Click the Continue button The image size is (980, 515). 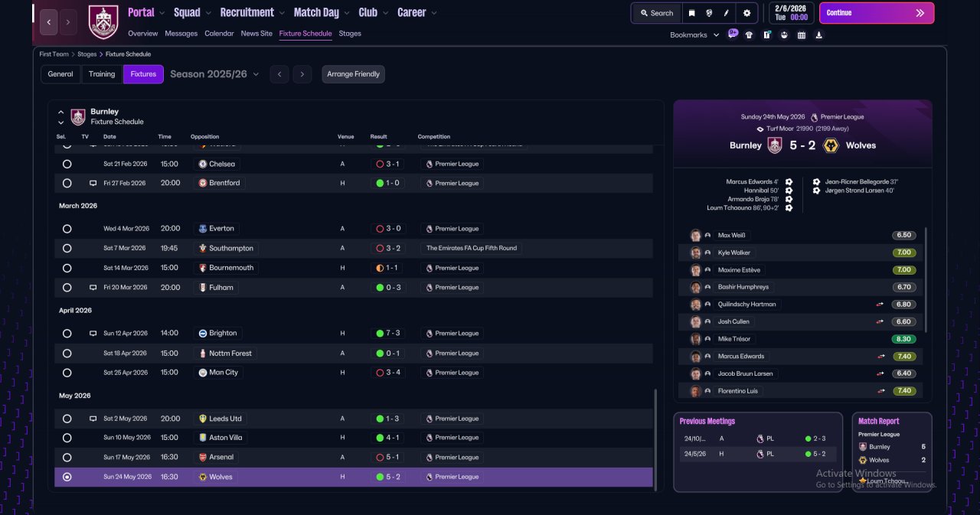877,13
